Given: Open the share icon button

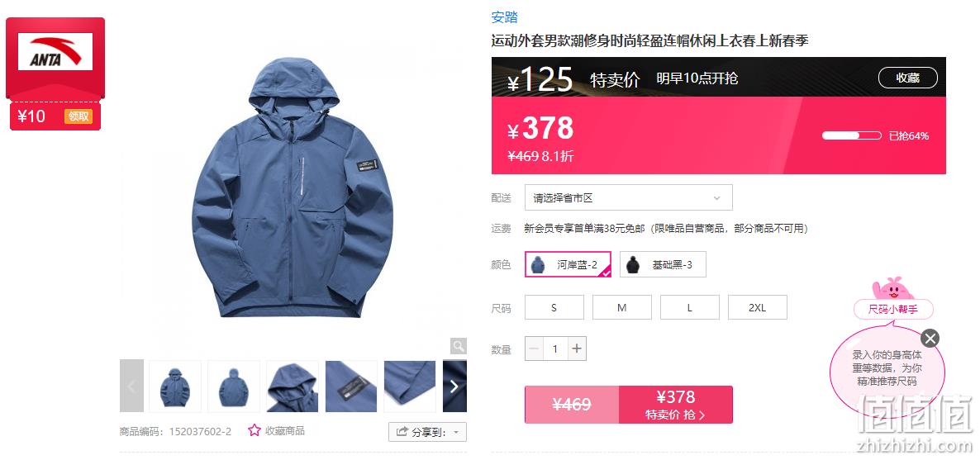Looking at the screenshot, I should click(402, 432).
